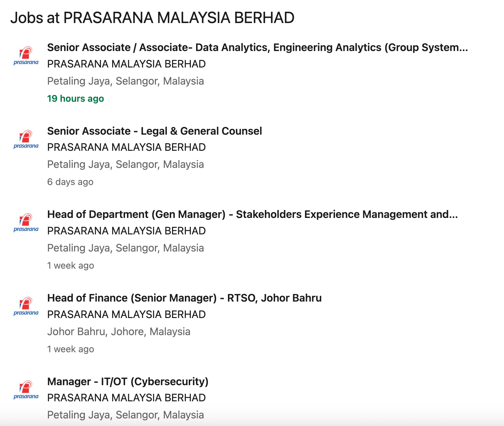504x426 pixels.
Task: Click the '19 hours ago' posting time
Action: pyautogui.click(x=75, y=98)
